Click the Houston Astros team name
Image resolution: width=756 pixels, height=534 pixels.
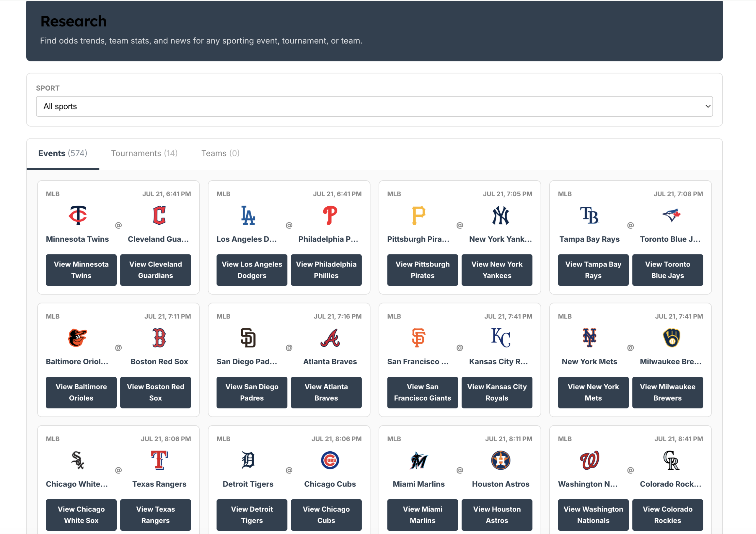[501, 484]
